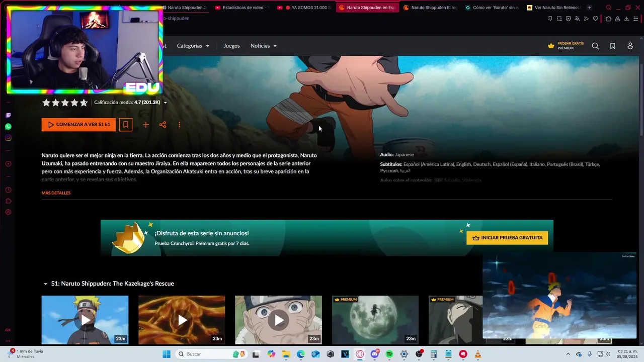Rate the series five stars

[84, 103]
